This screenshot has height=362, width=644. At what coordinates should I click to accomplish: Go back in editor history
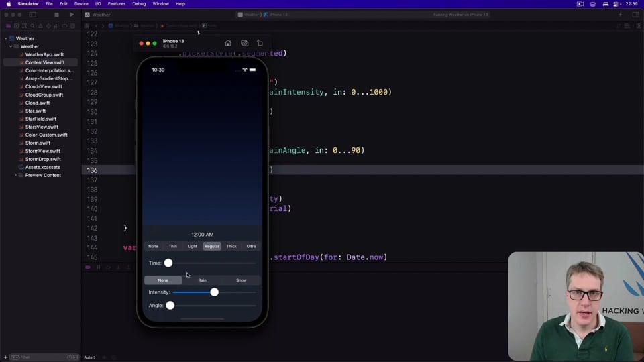(97, 26)
